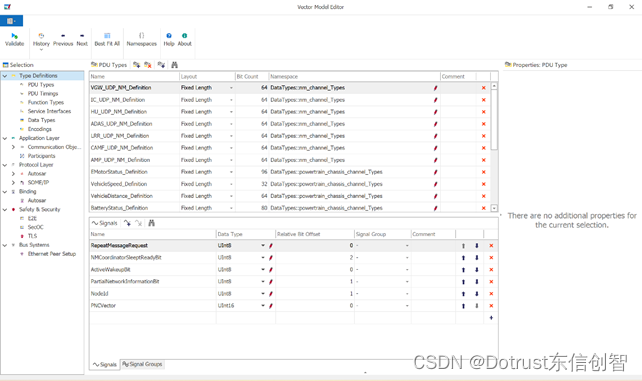Delete PNCVector signal with red X
642x381 pixels.
click(x=491, y=306)
